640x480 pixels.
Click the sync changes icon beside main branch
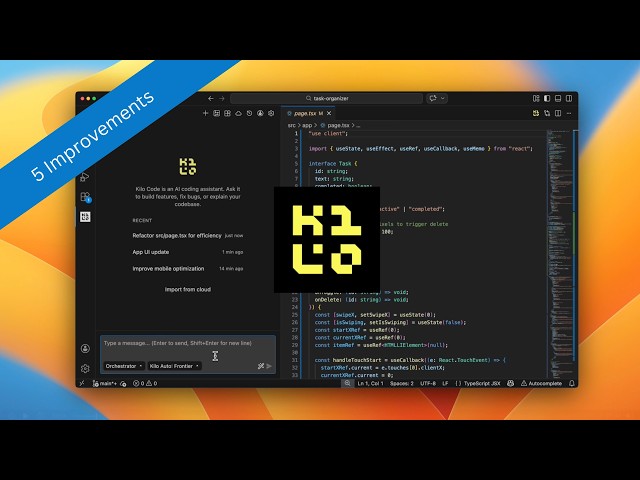tap(123, 383)
